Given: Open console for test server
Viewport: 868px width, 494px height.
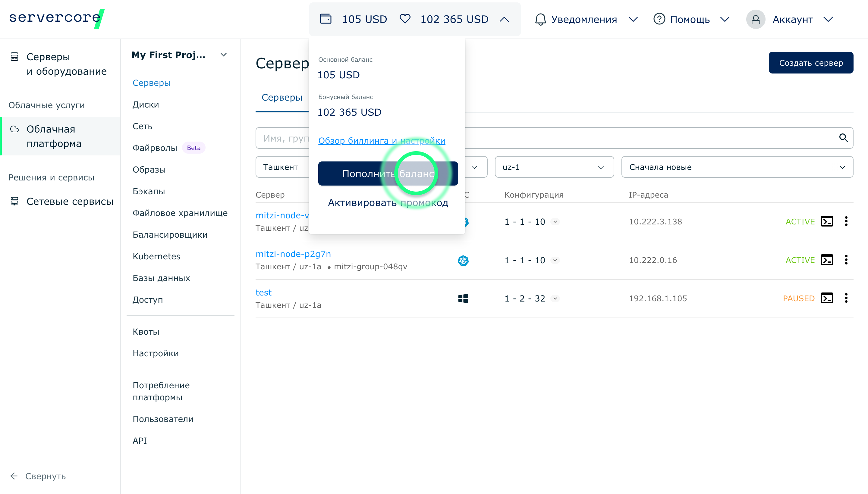Looking at the screenshot, I should (827, 298).
